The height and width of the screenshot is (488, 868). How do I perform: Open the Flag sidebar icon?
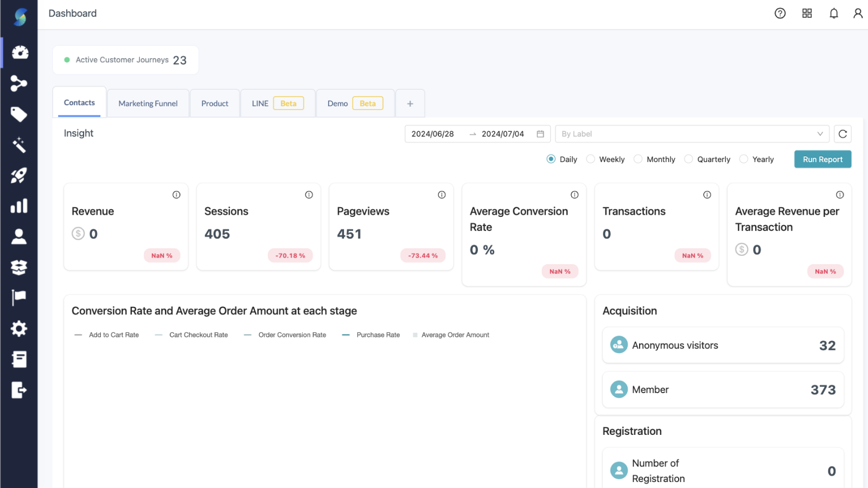pyautogui.click(x=19, y=298)
